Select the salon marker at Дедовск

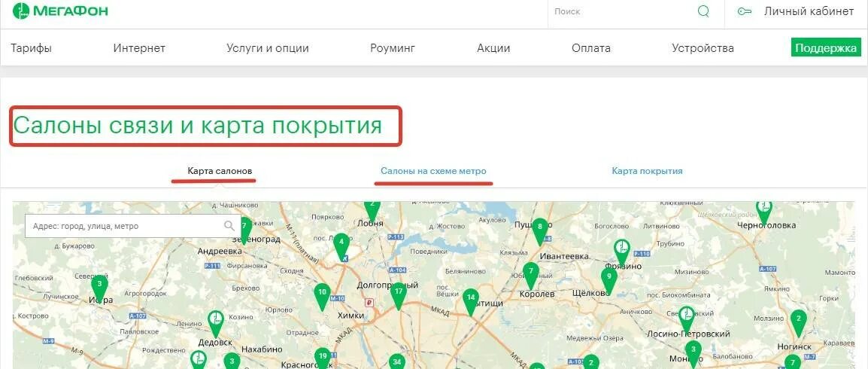click(x=216, y=324)
